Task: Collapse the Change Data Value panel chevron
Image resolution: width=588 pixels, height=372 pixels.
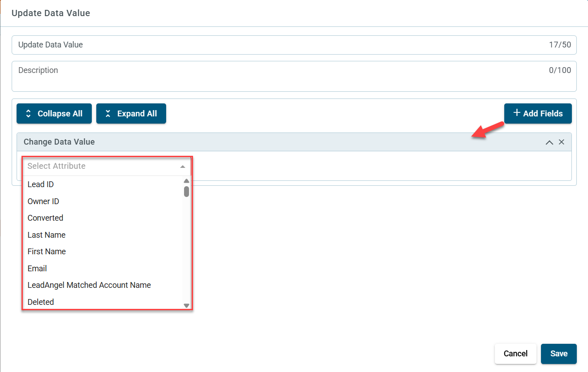Action: coord(549,142)
